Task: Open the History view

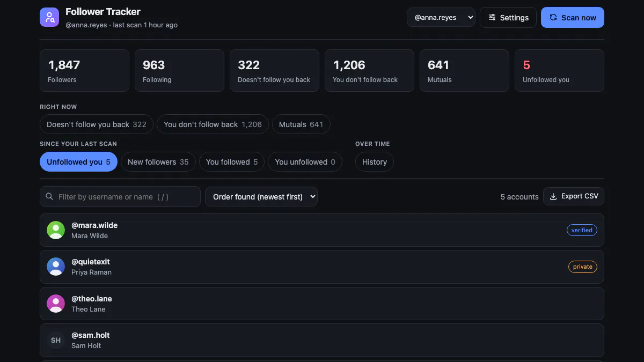Action: point(375,162)
